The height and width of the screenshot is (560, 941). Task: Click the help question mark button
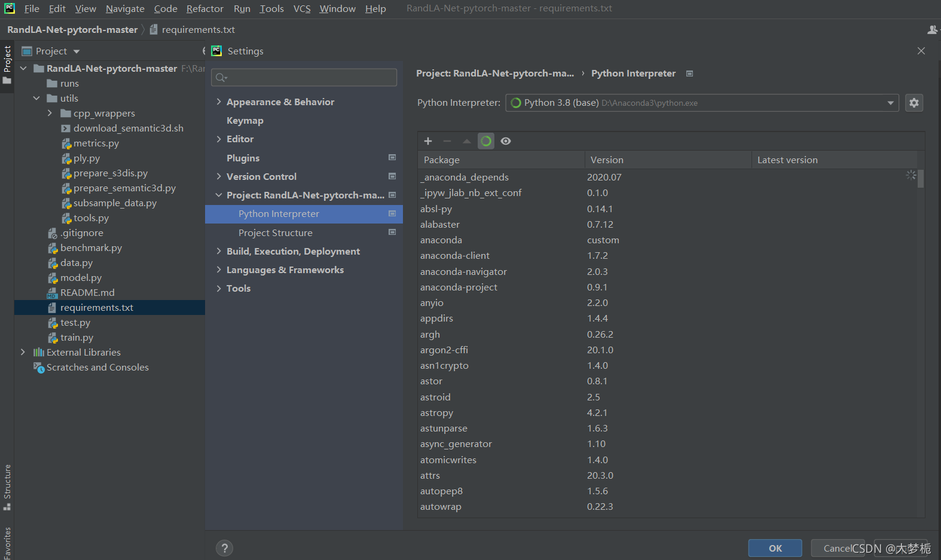coord(225,548)
